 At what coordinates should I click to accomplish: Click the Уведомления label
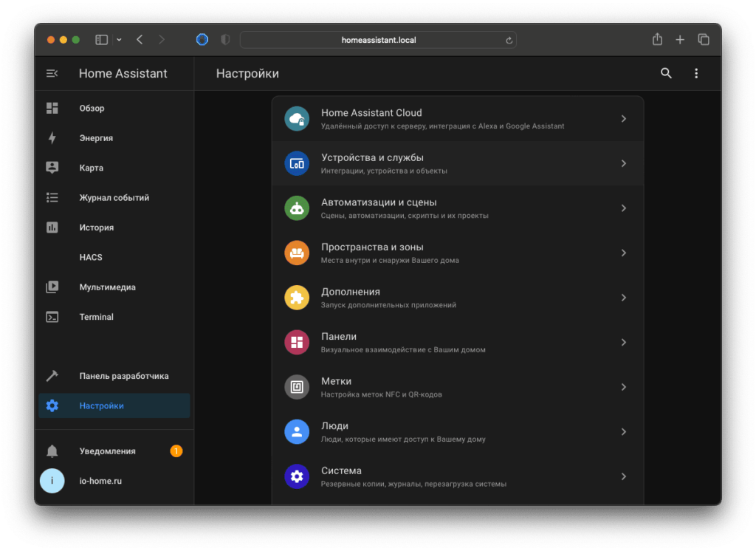click(x=108, y=451)
